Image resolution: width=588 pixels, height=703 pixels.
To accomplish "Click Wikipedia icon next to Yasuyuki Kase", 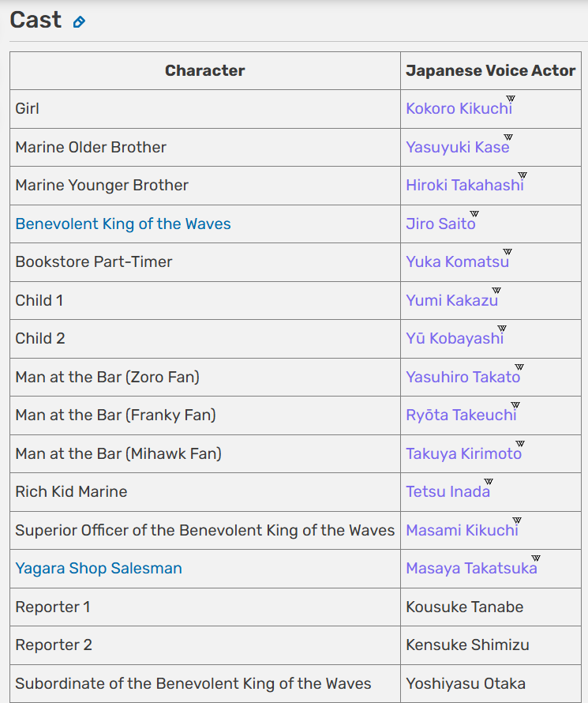I will tap(507, 137).
